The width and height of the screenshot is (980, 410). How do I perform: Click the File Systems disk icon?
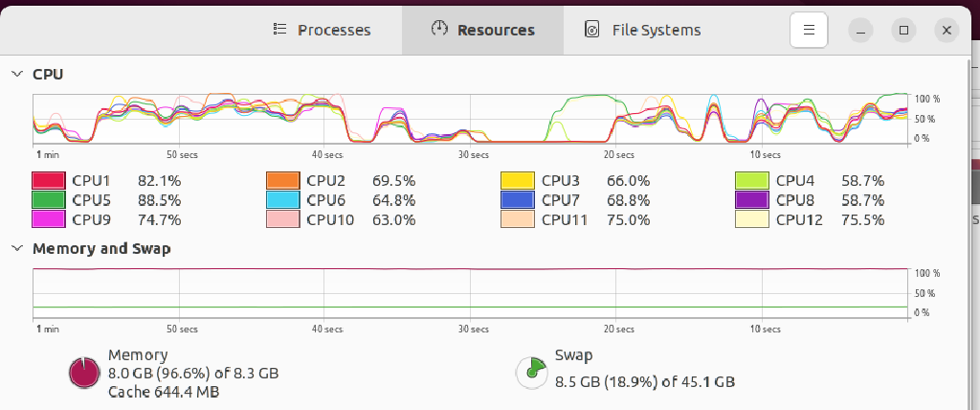point(592,30)
